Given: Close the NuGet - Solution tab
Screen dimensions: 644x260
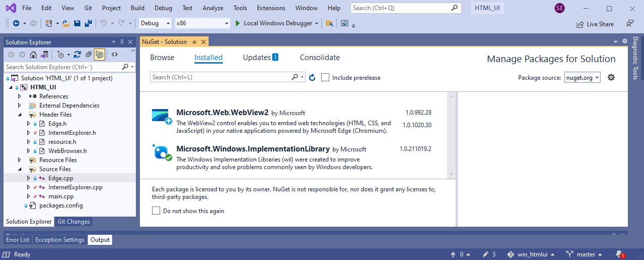Looking at the screenshot, I should [203, 42].
